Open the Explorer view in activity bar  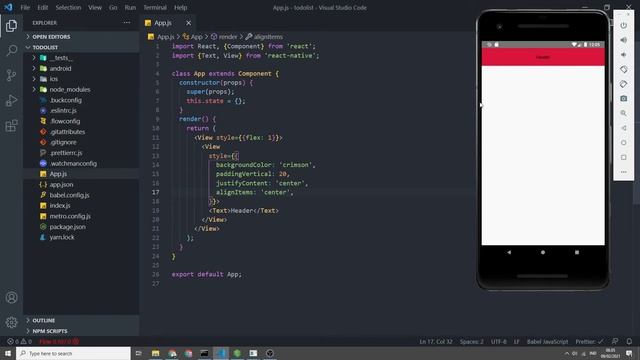(x=11, y=26)
